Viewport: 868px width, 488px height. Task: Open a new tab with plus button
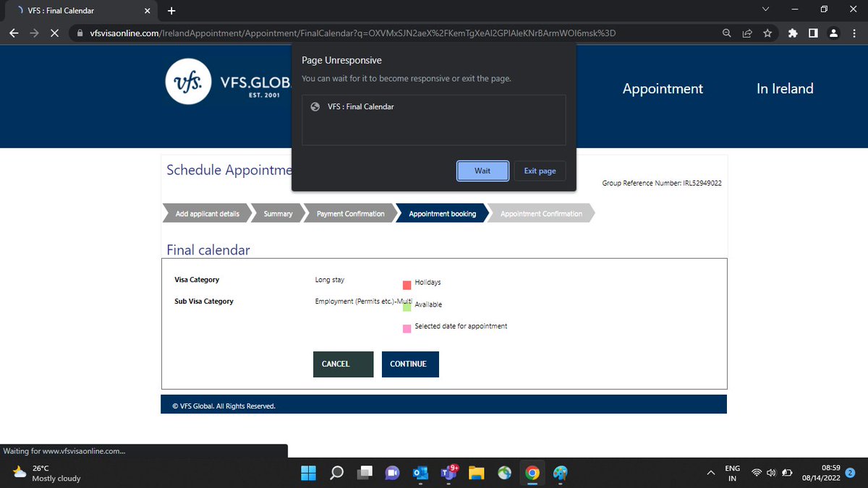tap(171, 11)
